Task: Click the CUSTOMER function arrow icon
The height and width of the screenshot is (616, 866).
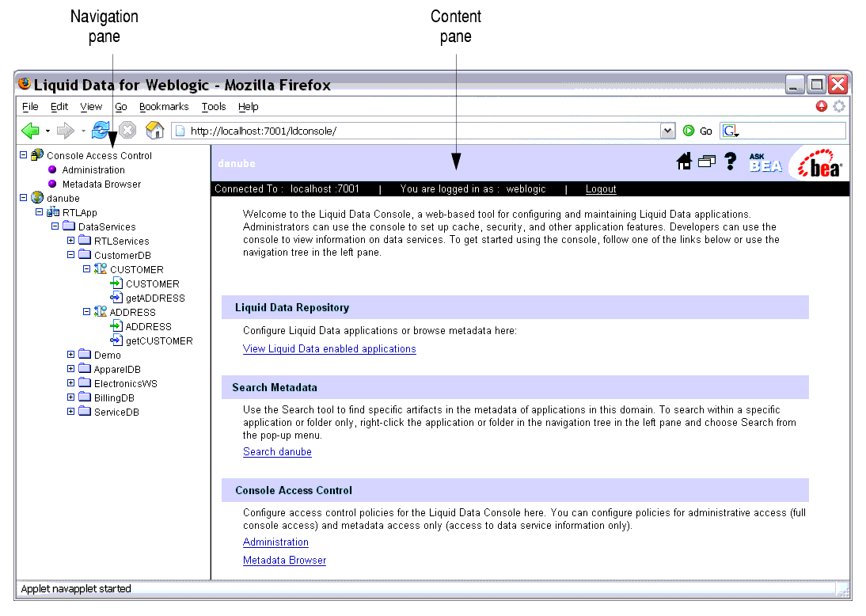Action: (x=116, y=283)
